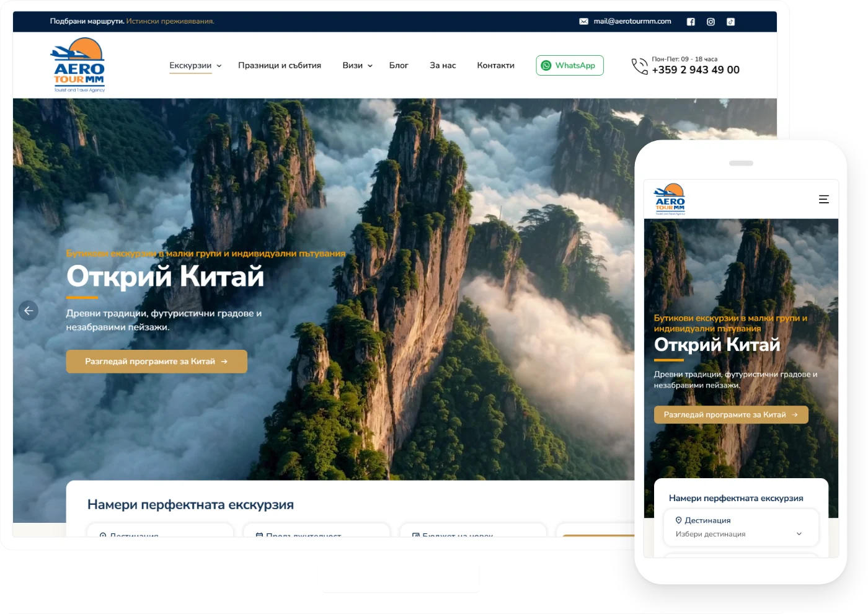Viewport: 868px width, 614px height.
Task: Open the Instagram profile icon
Action: coord(711,22)
